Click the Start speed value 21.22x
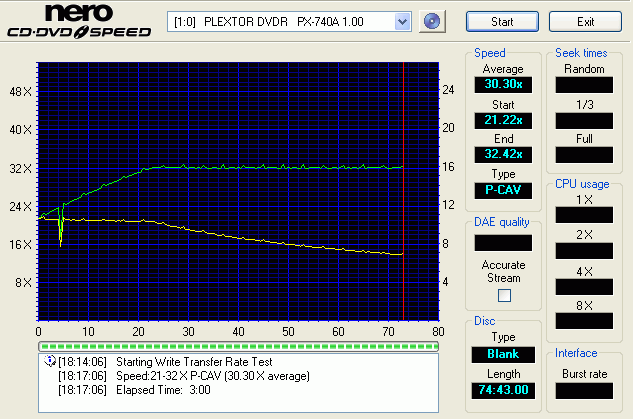The width and height of the screenshot is (633, 419). [503, 120]
